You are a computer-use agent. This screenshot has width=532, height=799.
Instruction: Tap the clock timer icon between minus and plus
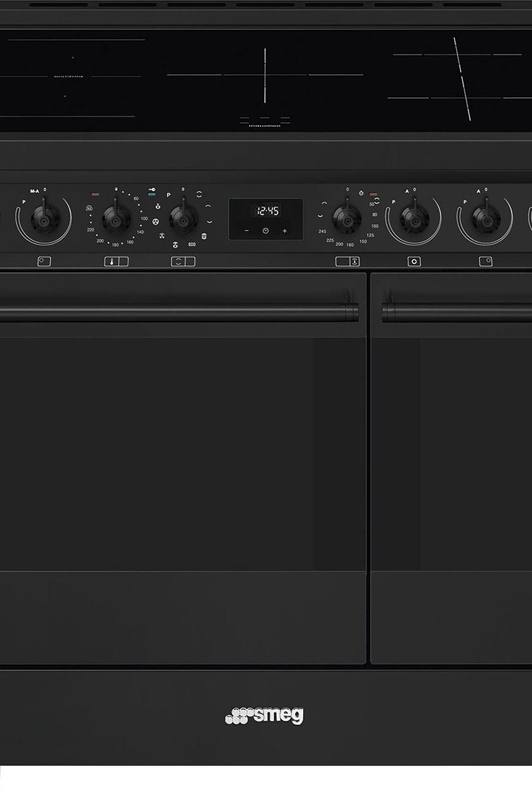point(266,231)
